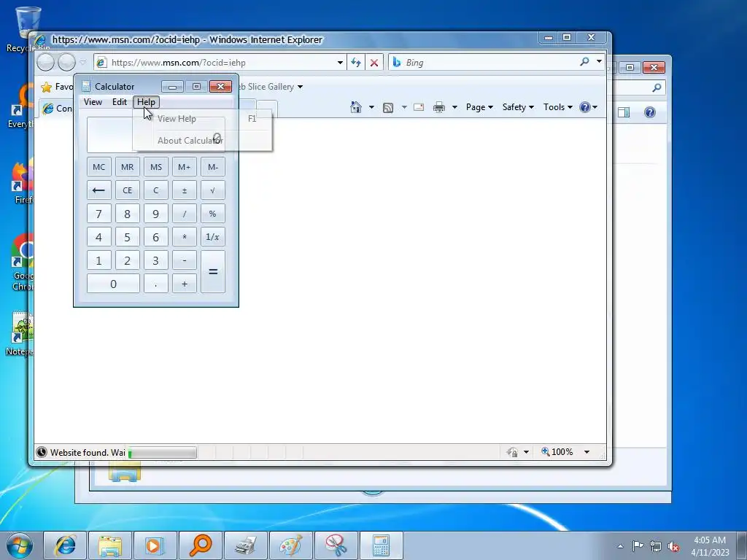Click the plus key on Calculator
747x560 pixels.
pyautogui.click(x=185, y=284)
